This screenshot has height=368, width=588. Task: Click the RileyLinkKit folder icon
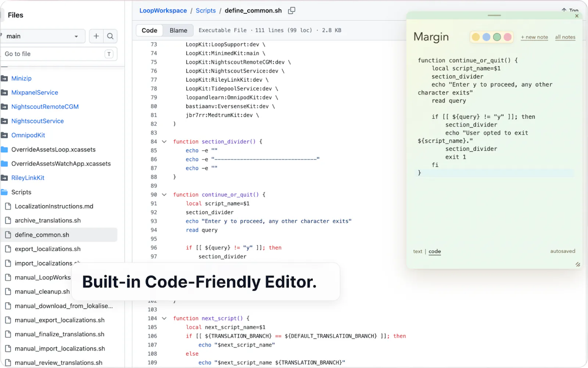pyautogui.click(x=4, y=178)
